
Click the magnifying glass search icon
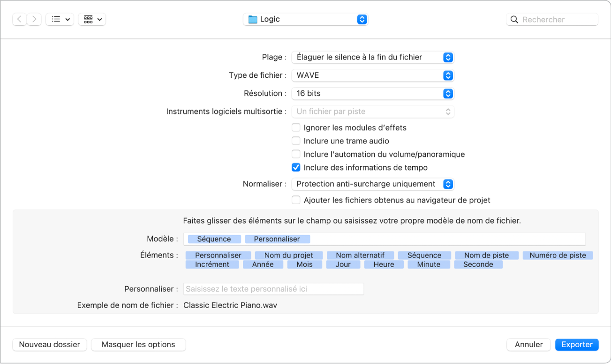(514, 19)
